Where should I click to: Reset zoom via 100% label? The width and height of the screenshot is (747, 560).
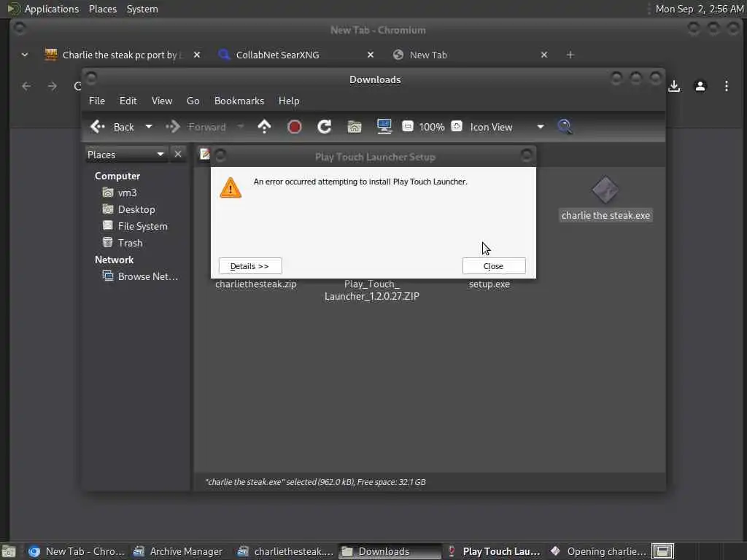(432, 127)
